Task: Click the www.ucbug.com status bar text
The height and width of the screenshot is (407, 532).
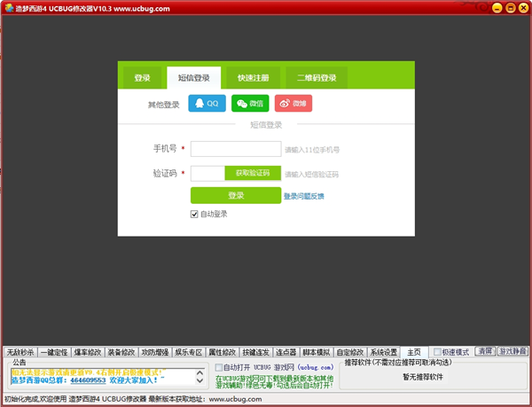Action: click(235, 399)
